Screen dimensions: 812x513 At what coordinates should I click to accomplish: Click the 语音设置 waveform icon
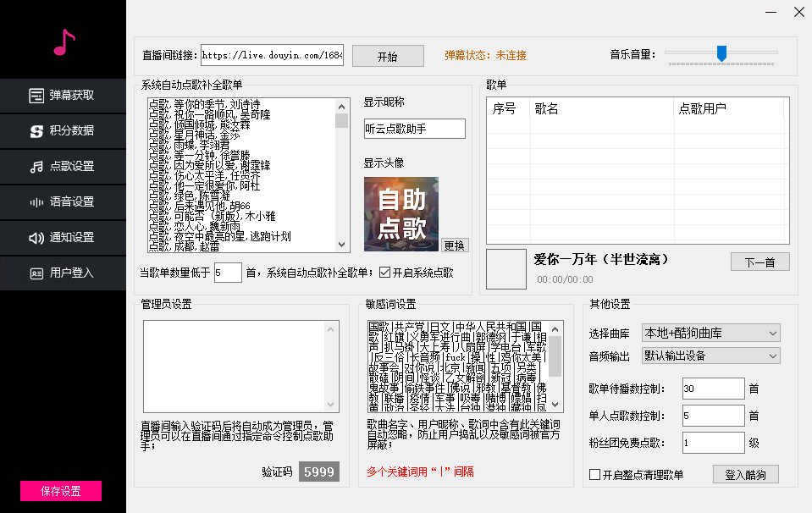[36, 202]
